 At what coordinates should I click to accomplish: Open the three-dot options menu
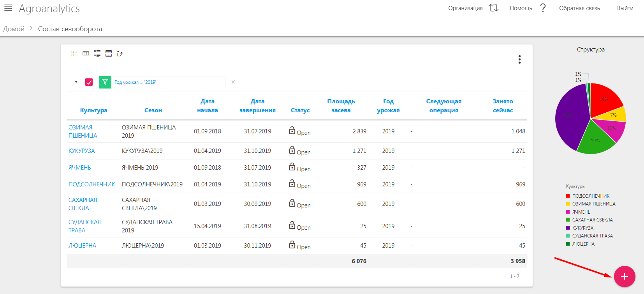coord(519,59)
